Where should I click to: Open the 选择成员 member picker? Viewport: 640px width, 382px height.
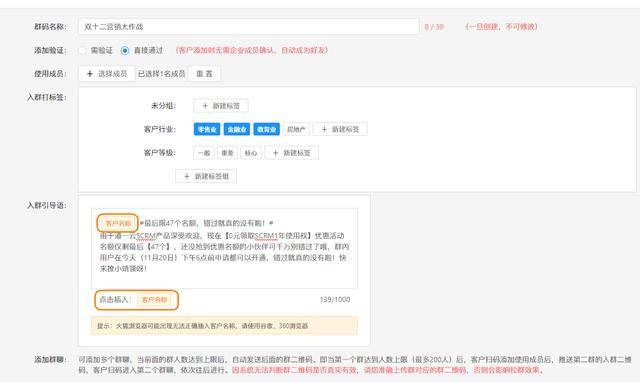(107, 73)
